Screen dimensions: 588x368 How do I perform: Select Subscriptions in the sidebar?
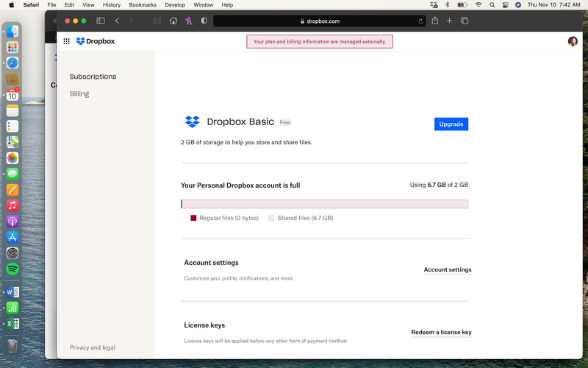(93, 77)
